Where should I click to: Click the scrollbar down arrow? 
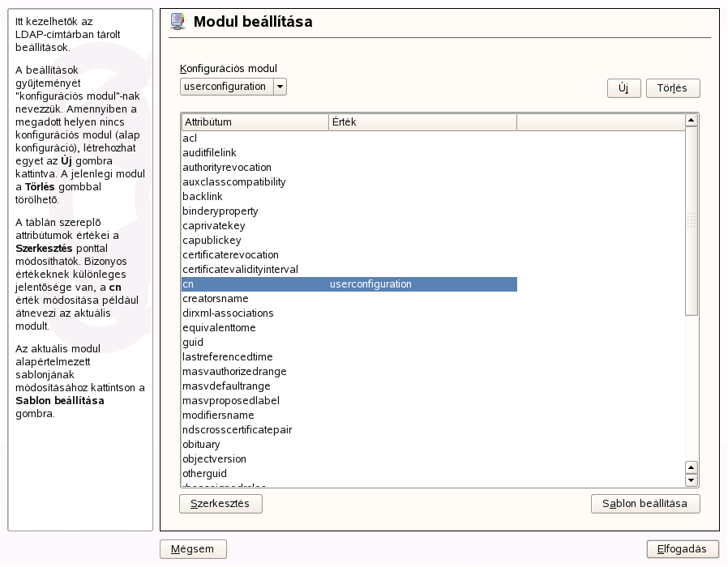coord(691,480)
